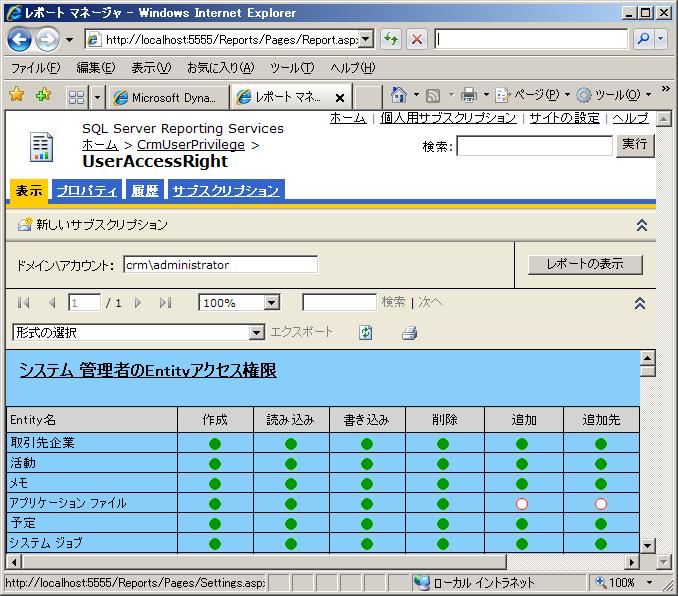The image size is (678, 596).
Task: Click the 新しいサブスクリプション link text
Action: [x=102, y=224]
